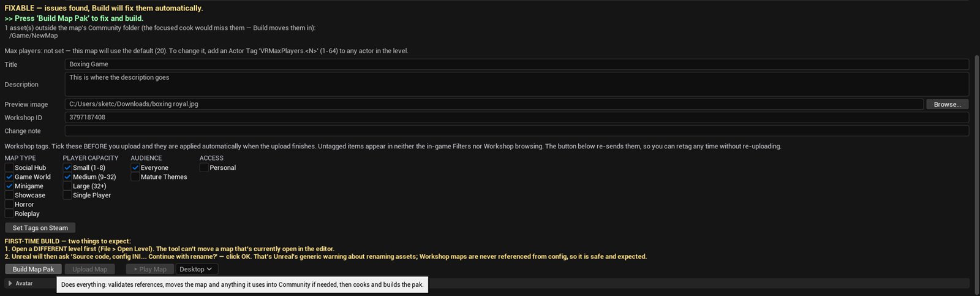The image size is (980, 296).
Task: Click the 'AUDIENCE' column heading
Action: tap(146, 158)
